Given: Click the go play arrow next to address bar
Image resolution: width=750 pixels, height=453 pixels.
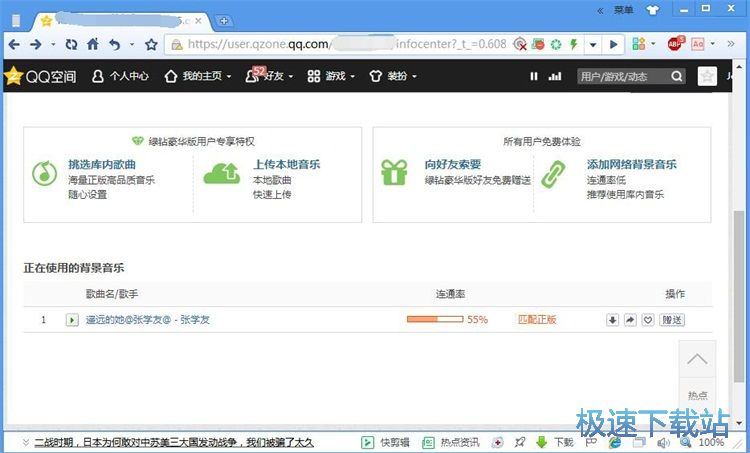Looking at the screenshot, I should (x=613, y=44).
